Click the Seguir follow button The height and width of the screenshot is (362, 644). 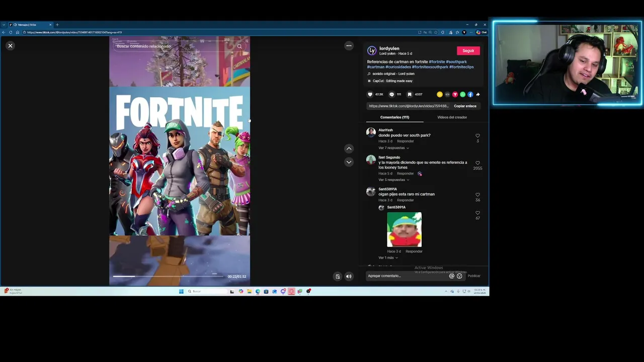click(468, 51)
